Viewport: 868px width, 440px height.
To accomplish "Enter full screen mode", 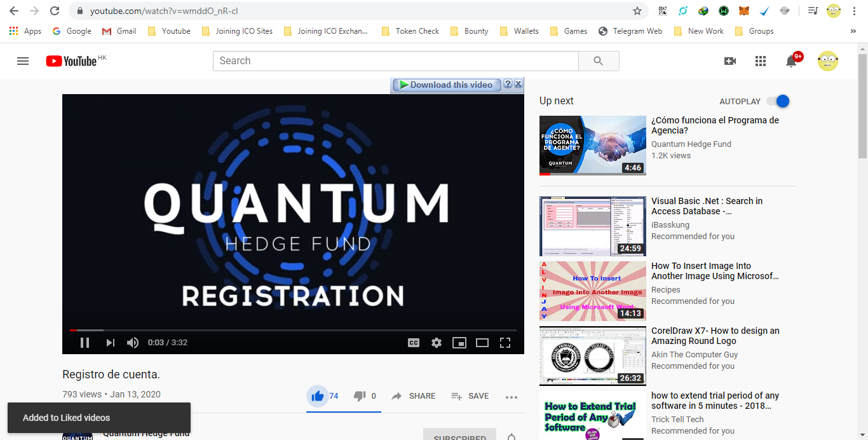I will tap(505, 343).
